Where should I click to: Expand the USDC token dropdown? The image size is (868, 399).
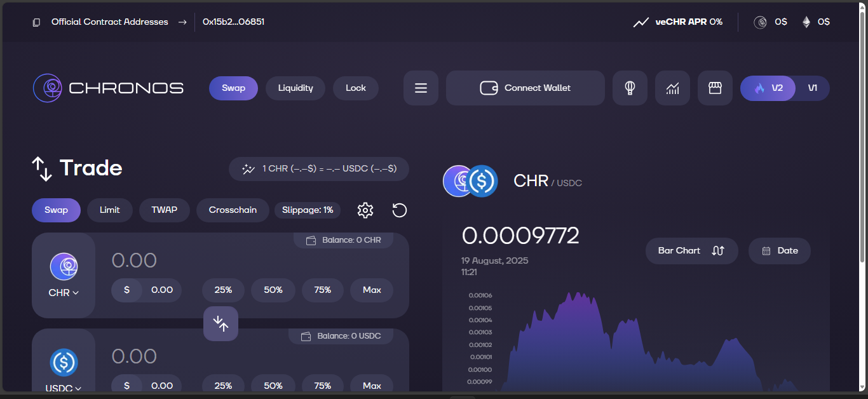coord(64,388)
